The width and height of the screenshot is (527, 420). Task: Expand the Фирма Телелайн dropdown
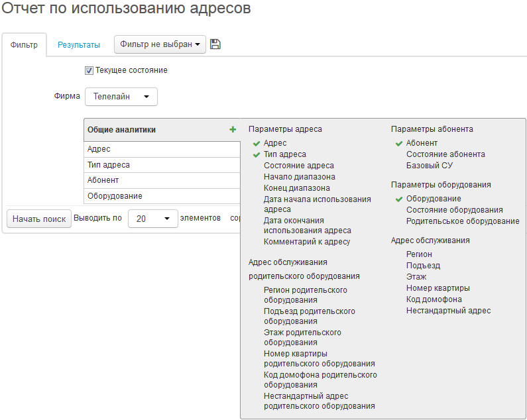point(121,96)
